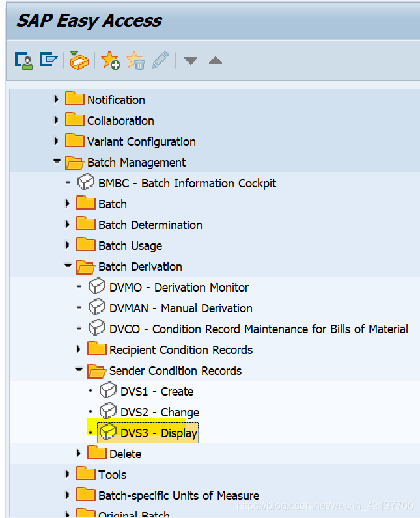Click the DVMO transaction cube icon
420x518 pixels.
97,286
